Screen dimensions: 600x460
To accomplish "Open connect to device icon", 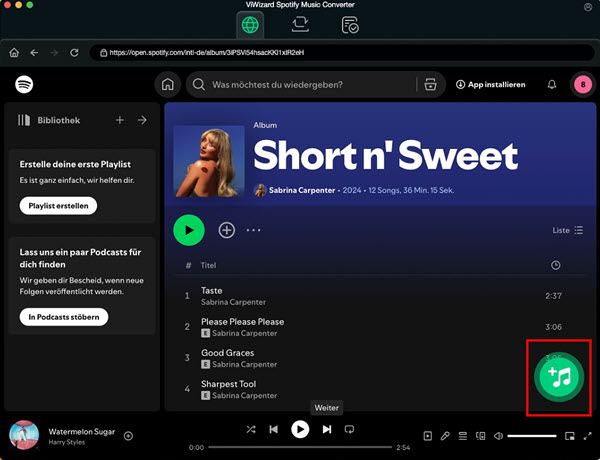I will (x=481, y=436).
